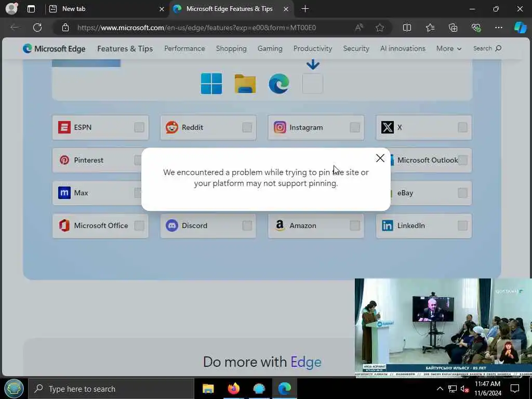Expand the More dropdown
Image resolution: width=532 pixels, height=399 pixels.
pyautogui.click(x=448, y=48)
